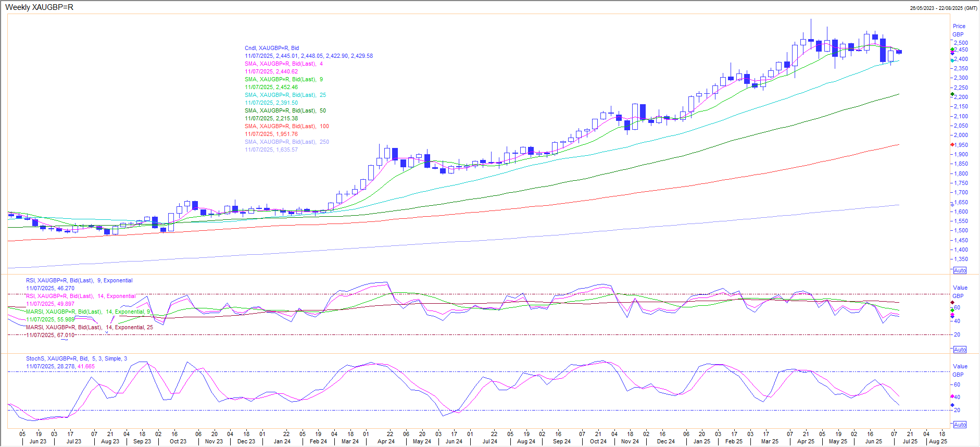Click the Oct 23 label on time axis
Screen dimensions: 980x447
tap(178, 441)
